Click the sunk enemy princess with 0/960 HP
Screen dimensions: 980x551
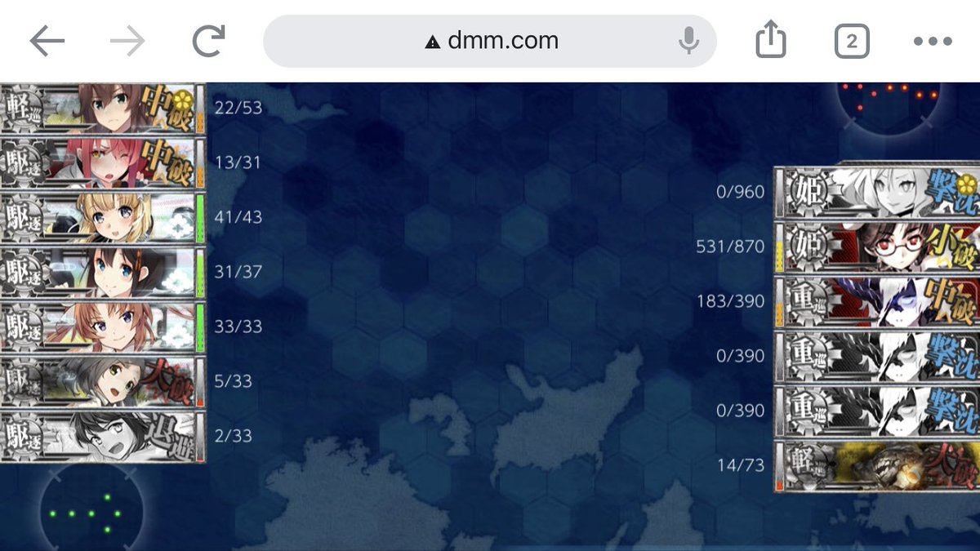(876, 193)
